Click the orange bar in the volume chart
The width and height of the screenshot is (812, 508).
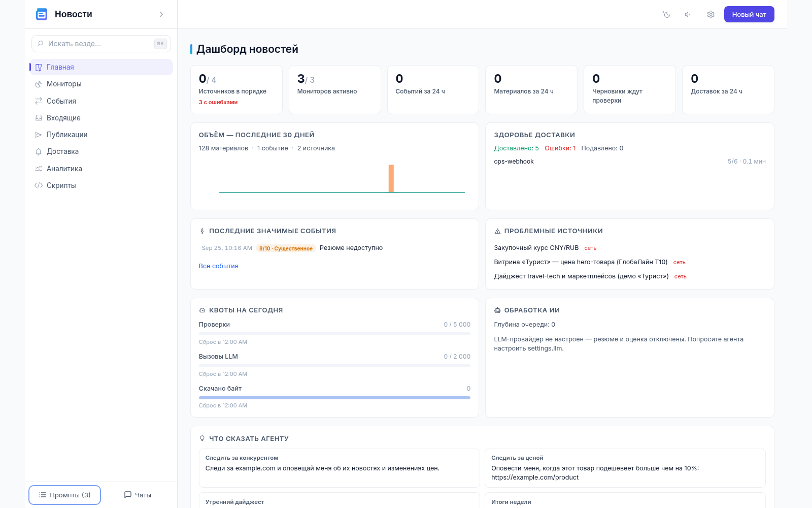(391, 178)
